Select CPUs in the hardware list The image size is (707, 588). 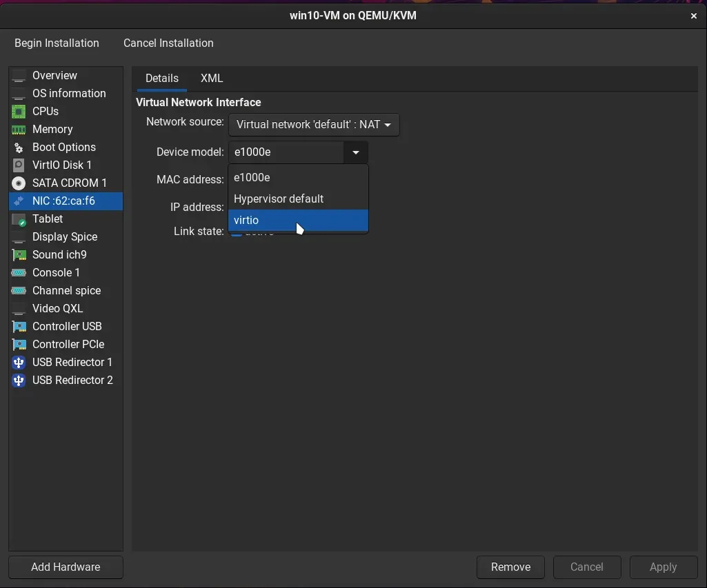(x=66, y=111)
